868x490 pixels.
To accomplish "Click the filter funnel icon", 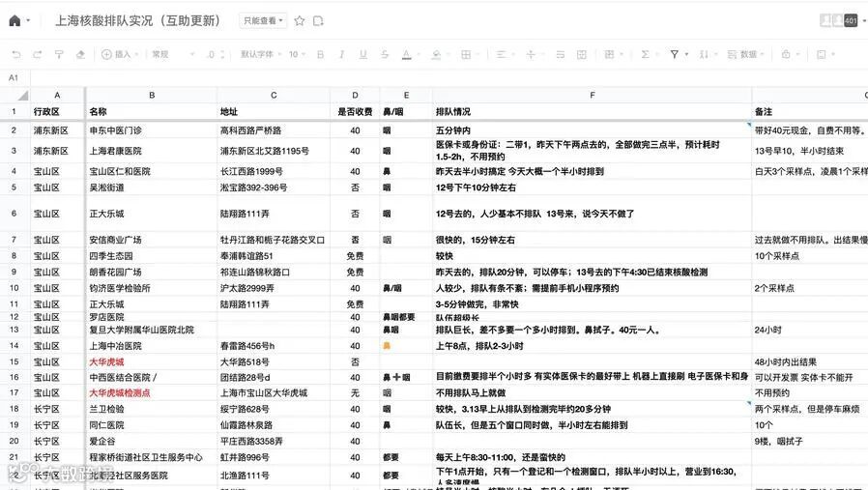I will tap(675, 54).
